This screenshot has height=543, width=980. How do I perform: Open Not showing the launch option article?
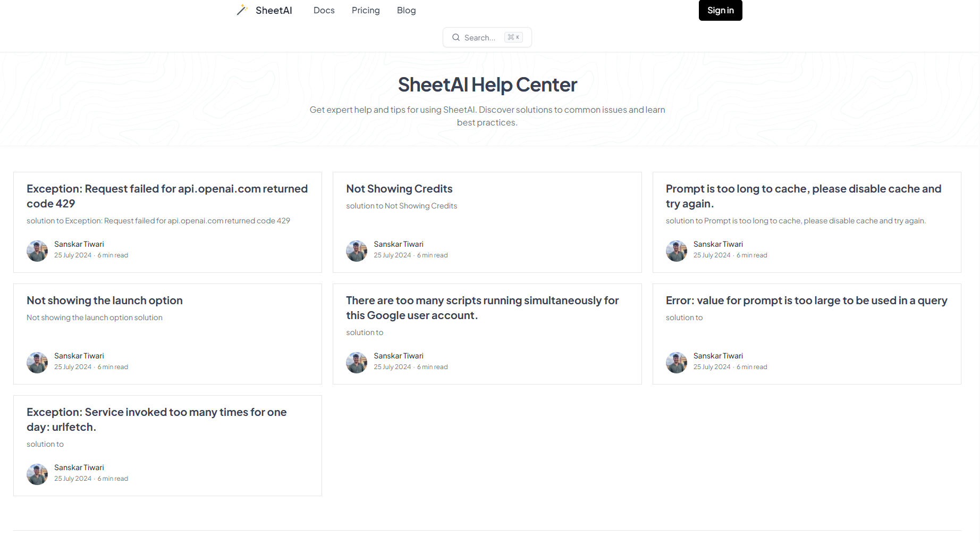click(x=105, y=300)
